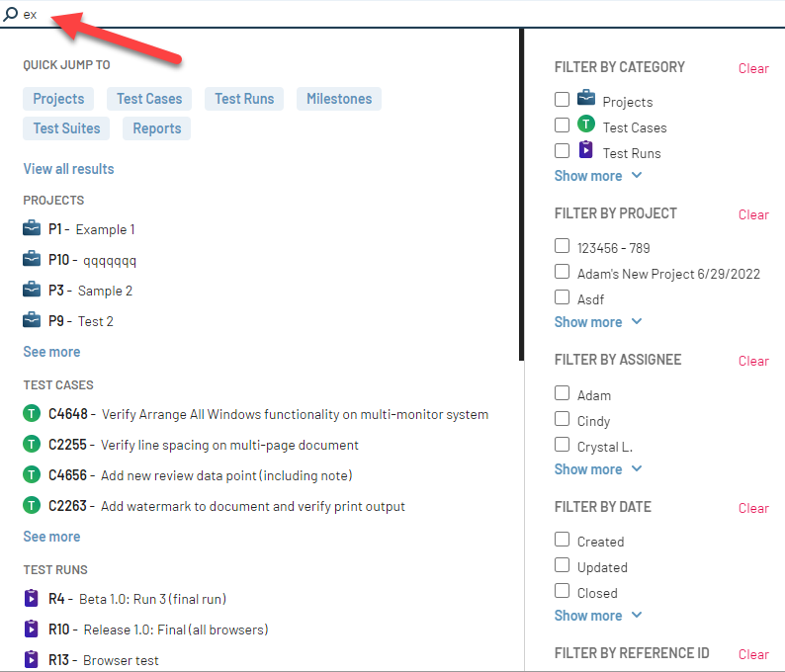Check the Test Cases category filter
Screen dimensions: 785x672
(x=562, y=126)
